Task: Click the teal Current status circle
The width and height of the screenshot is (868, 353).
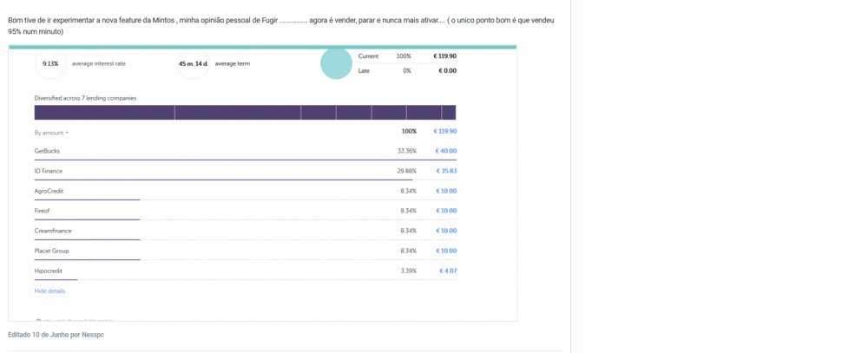Action: point(336,63)
